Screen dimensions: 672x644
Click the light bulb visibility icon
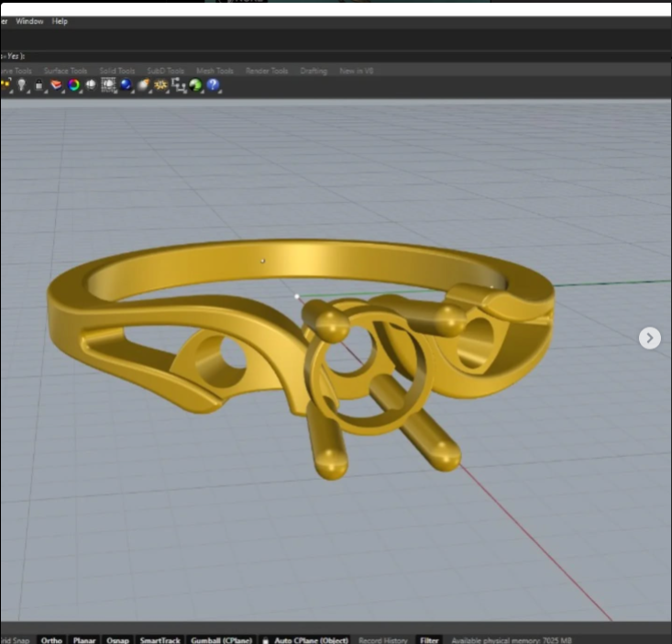tap(21, 85)
